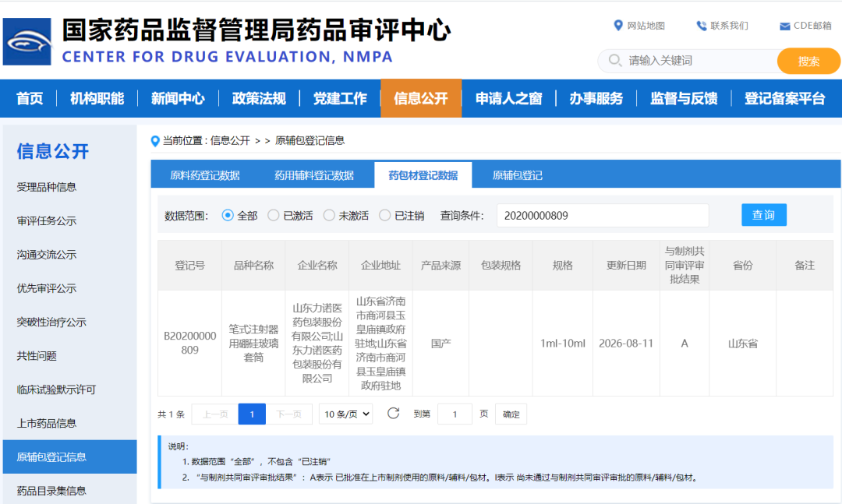Click the magnifier icon in search box

(615, 60)
